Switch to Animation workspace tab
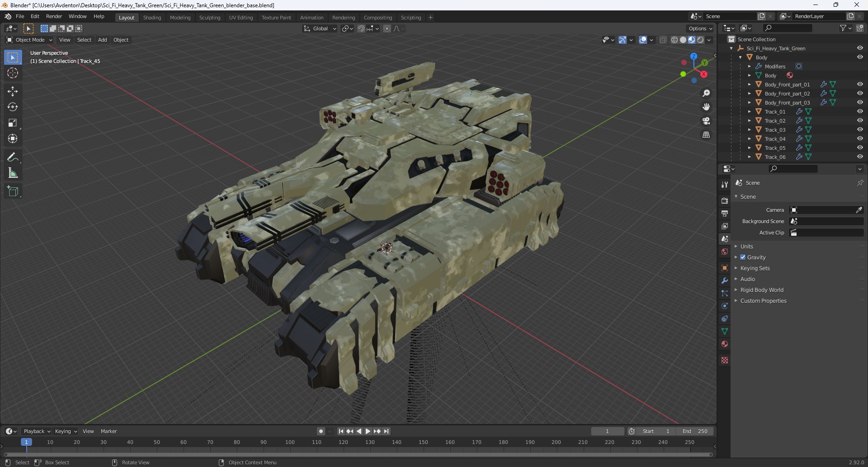 coord(312,18)
